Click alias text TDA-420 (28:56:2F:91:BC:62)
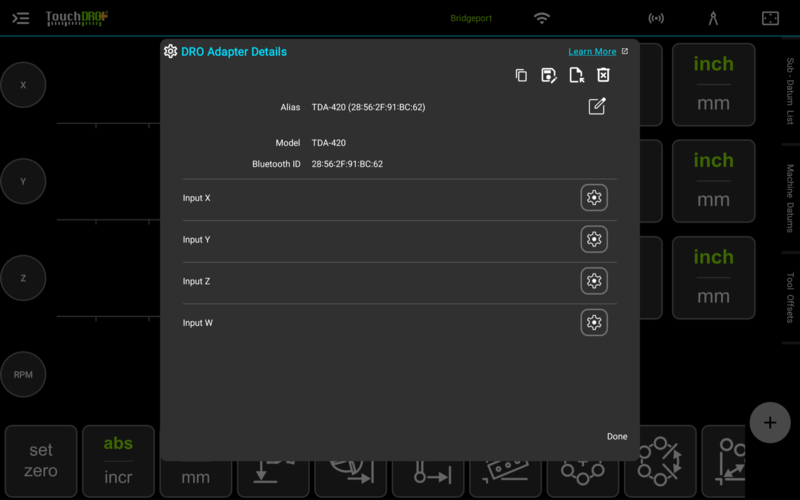 tap(368, 107)
